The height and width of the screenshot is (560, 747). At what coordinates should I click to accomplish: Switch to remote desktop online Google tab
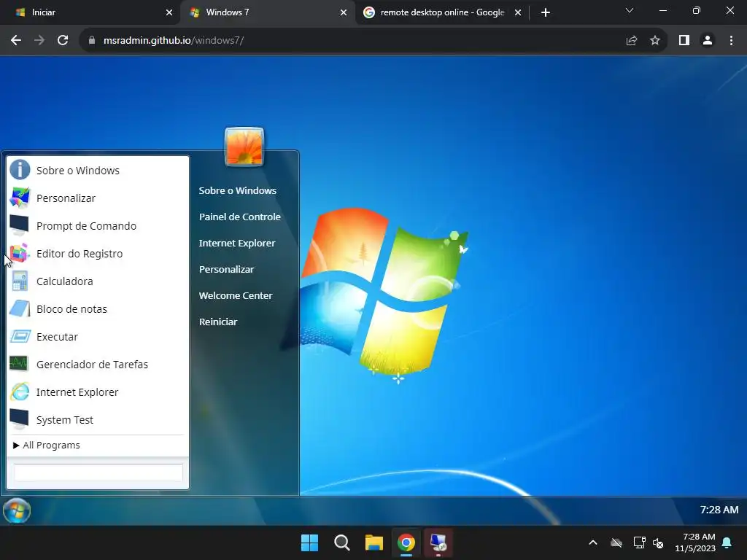[x=441, y=12]
